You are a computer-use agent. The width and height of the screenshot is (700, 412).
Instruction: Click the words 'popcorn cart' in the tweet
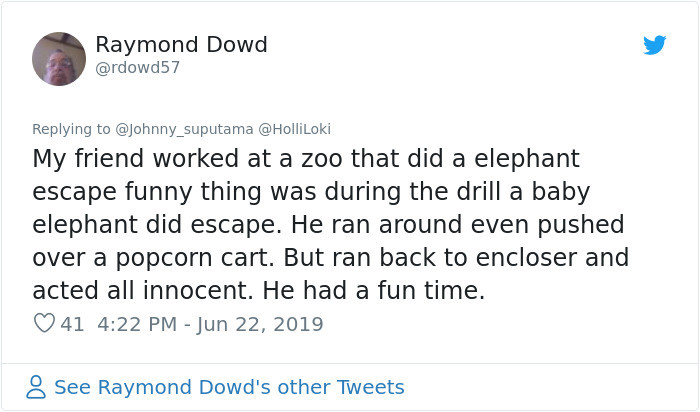coord(195,258)
